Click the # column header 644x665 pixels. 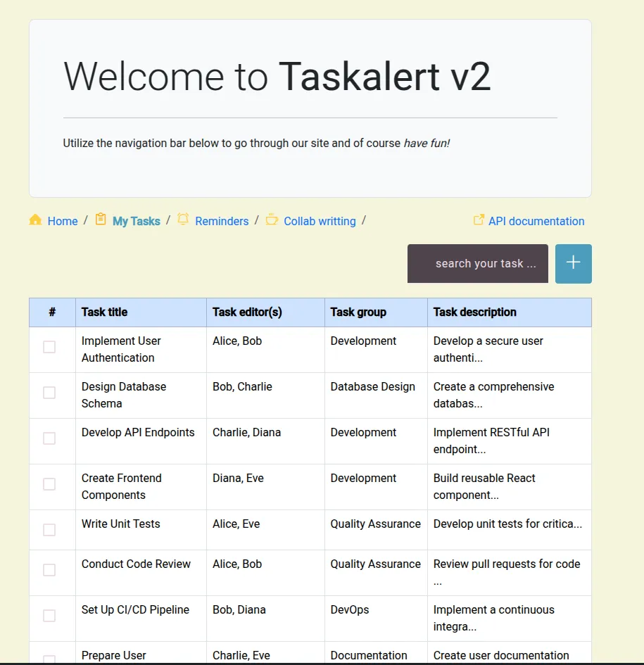(52, 312)
